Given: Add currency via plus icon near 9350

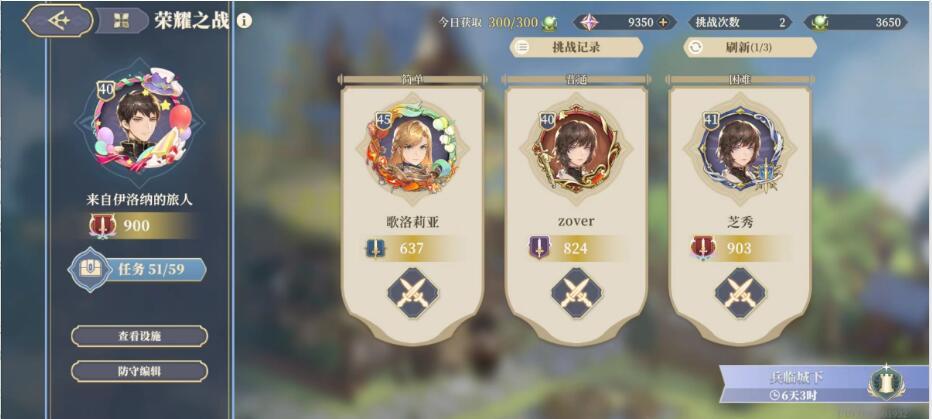Looking at the screenshot, I should [x=664, y=23].
